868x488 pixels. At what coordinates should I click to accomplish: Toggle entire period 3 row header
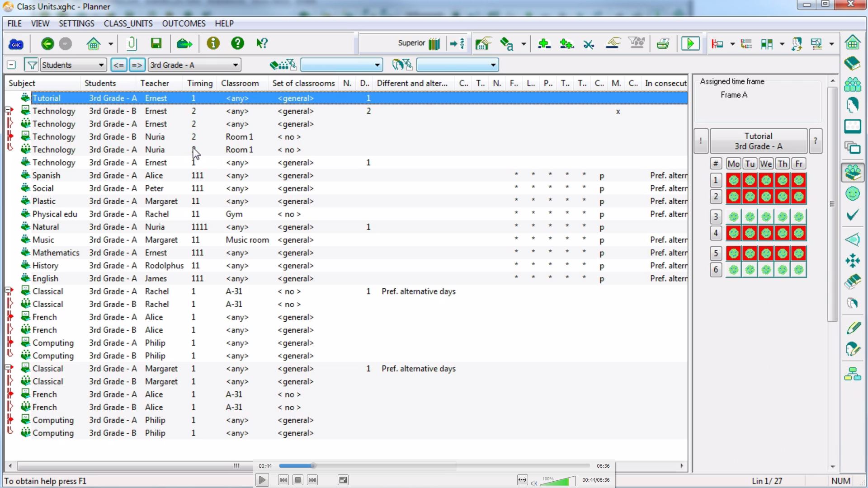coord(716,217)
